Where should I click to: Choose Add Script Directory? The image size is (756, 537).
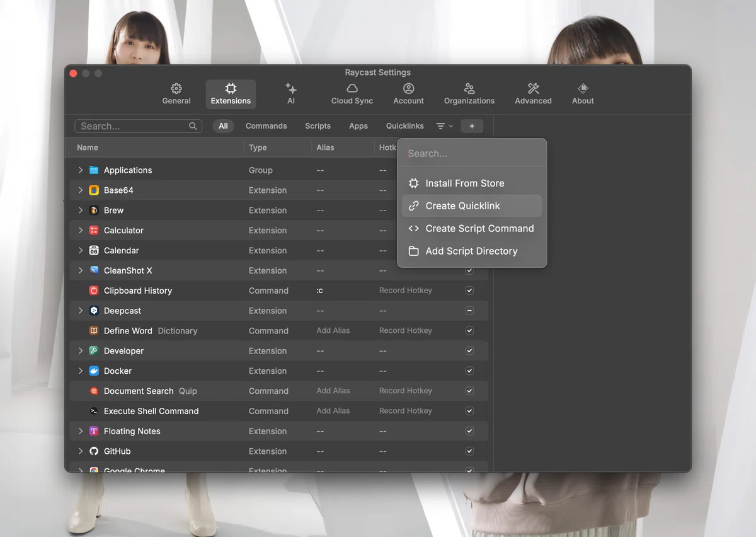tap(472, 251)
